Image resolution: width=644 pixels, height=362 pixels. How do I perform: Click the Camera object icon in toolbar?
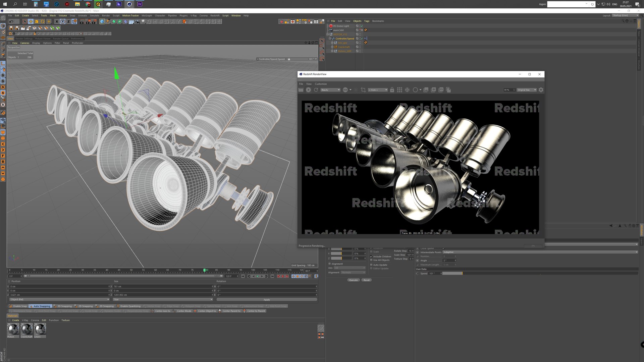click(x=137, y=21)
